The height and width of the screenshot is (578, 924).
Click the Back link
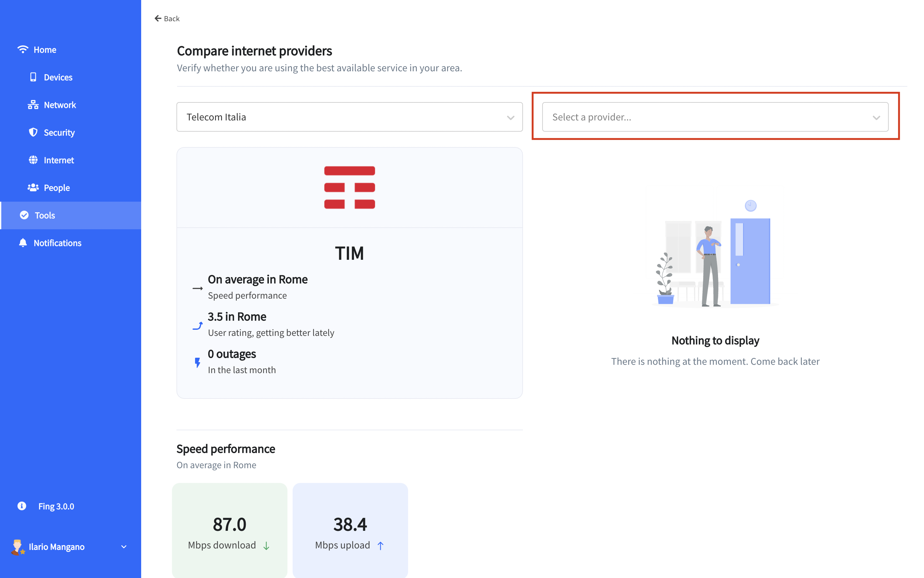tap(167, 18)
